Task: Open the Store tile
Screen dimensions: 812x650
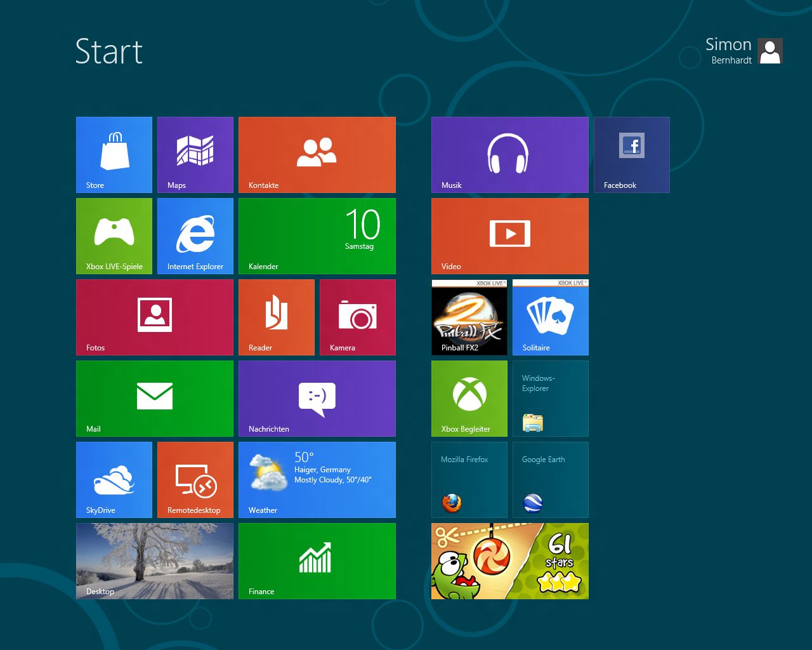Action: click(x=114, y=155)
